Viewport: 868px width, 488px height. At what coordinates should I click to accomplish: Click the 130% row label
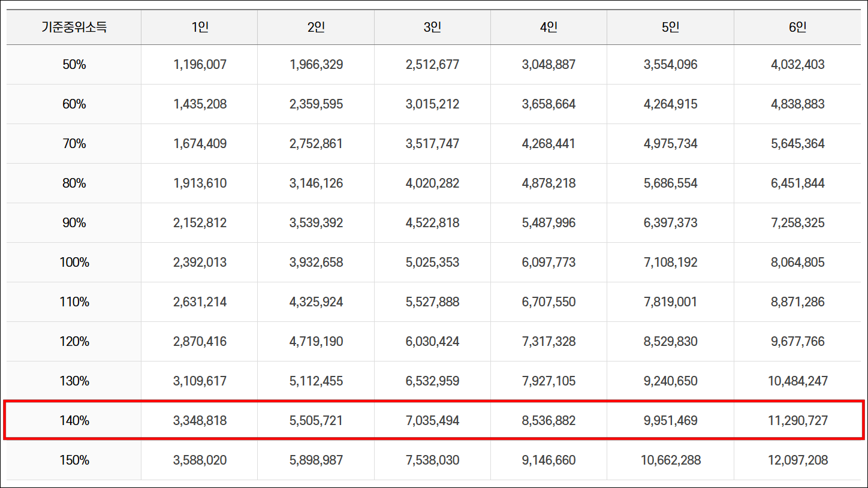pos(74,381)
